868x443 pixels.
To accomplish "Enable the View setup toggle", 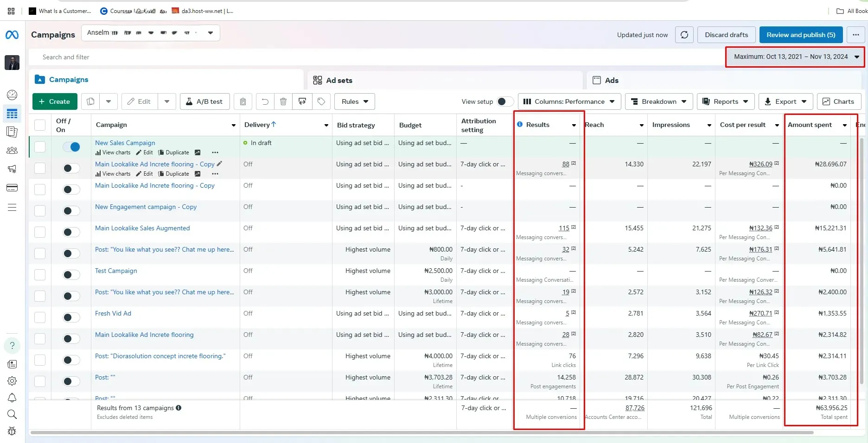I will [x=504, y=101].
